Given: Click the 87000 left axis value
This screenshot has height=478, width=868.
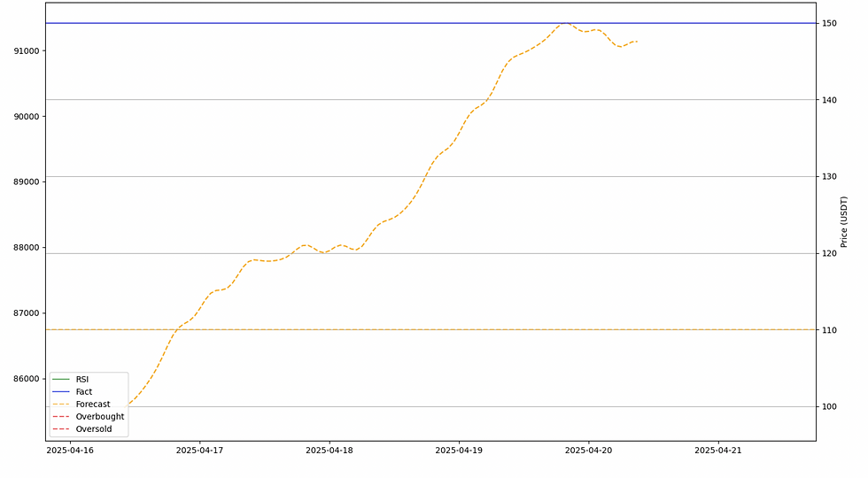Looking at the screenshot, I should click(27, 313).
